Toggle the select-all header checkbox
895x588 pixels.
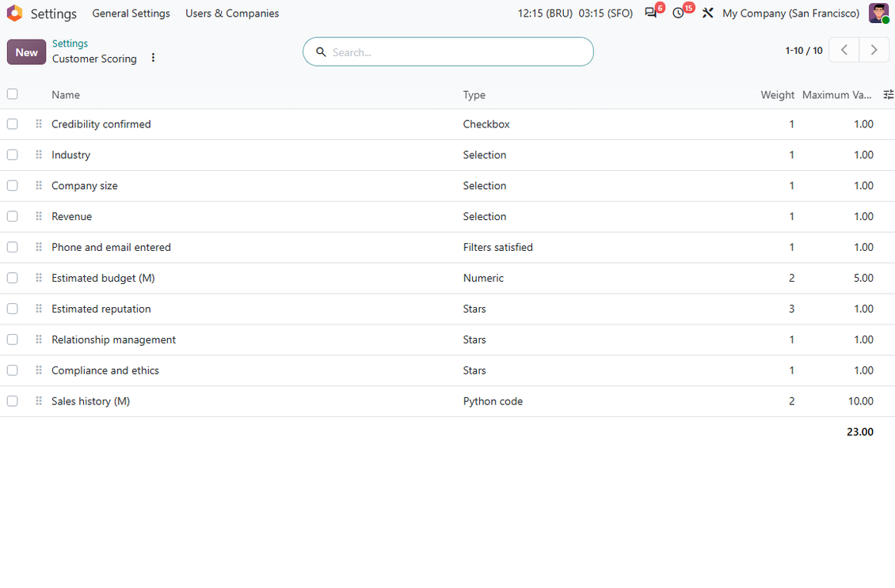(13, 94)
